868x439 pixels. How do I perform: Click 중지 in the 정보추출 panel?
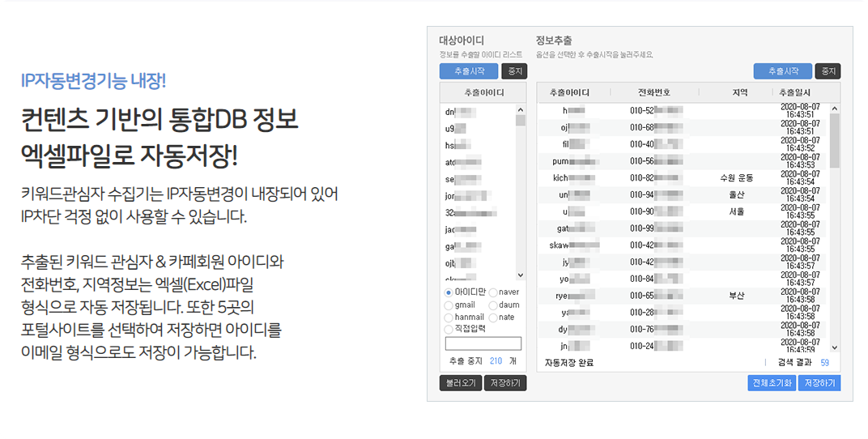(828, 71)
